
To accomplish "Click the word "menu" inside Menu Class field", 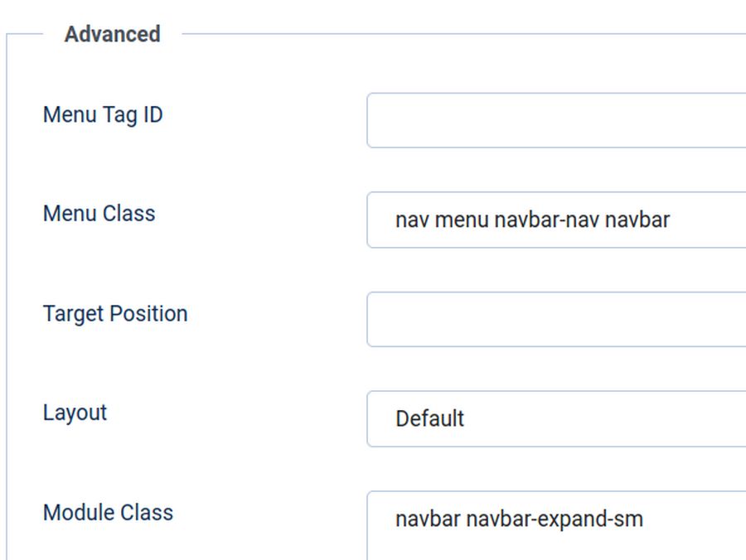I will click(x=461, y=220).
